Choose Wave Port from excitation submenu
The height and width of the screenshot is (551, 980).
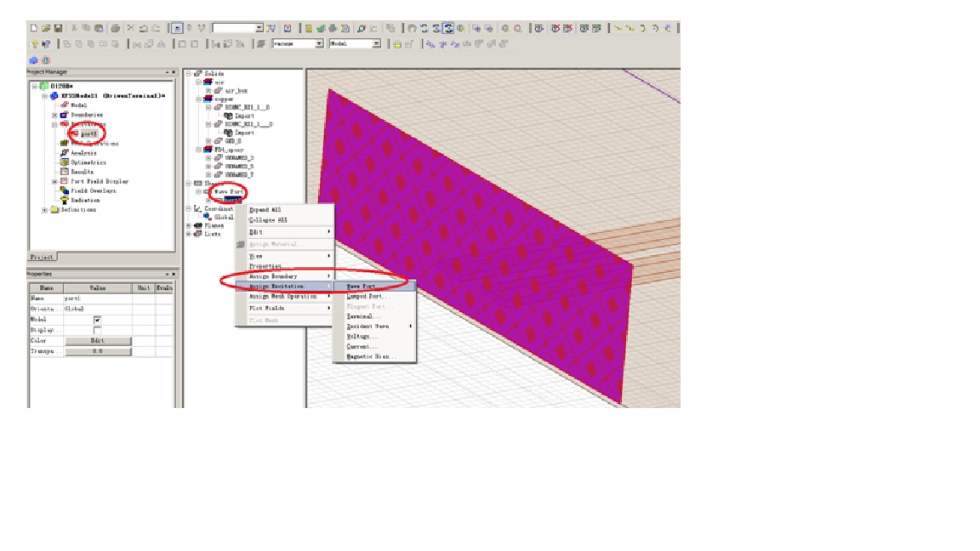pos(373,286)
